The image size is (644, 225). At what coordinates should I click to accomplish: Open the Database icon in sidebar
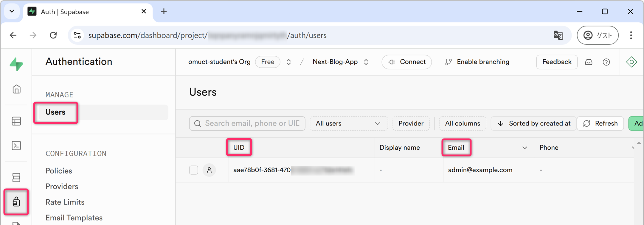click(x=16, y=177)
